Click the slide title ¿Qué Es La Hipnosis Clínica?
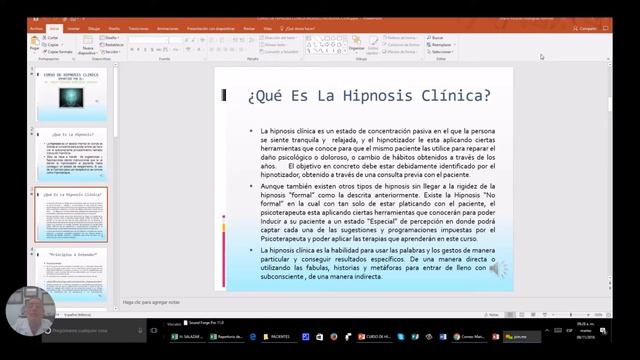 coord(369,96)
